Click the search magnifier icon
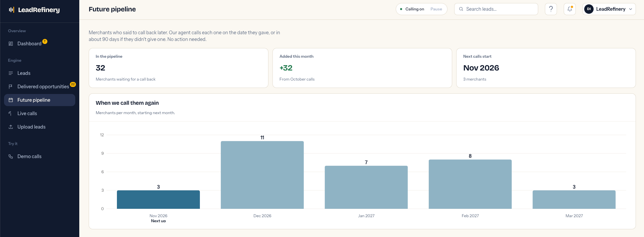 [x=461, y=9]
